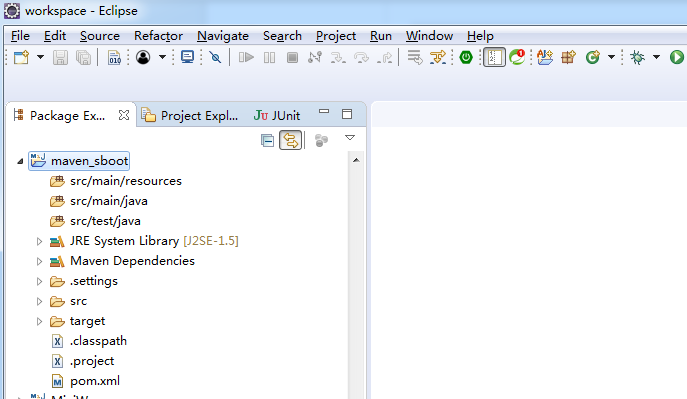Open the Navigate menu
This screenshot has width=687, height=399.
223,36
